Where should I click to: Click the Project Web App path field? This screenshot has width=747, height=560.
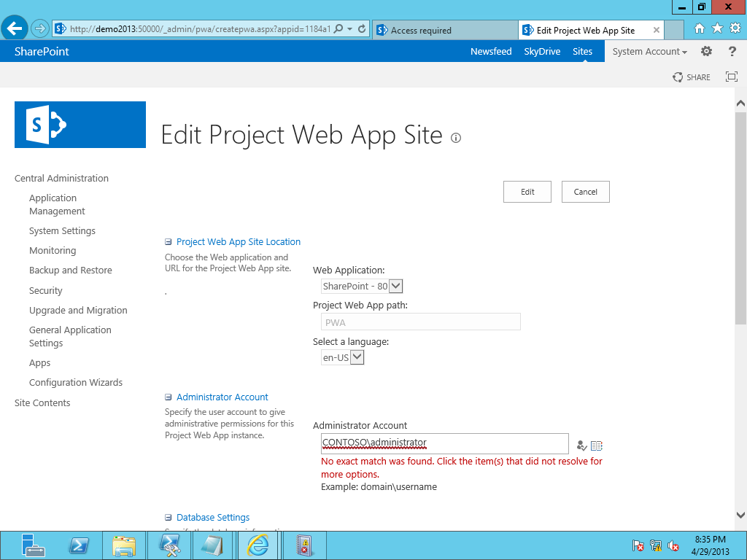(421, 322)
